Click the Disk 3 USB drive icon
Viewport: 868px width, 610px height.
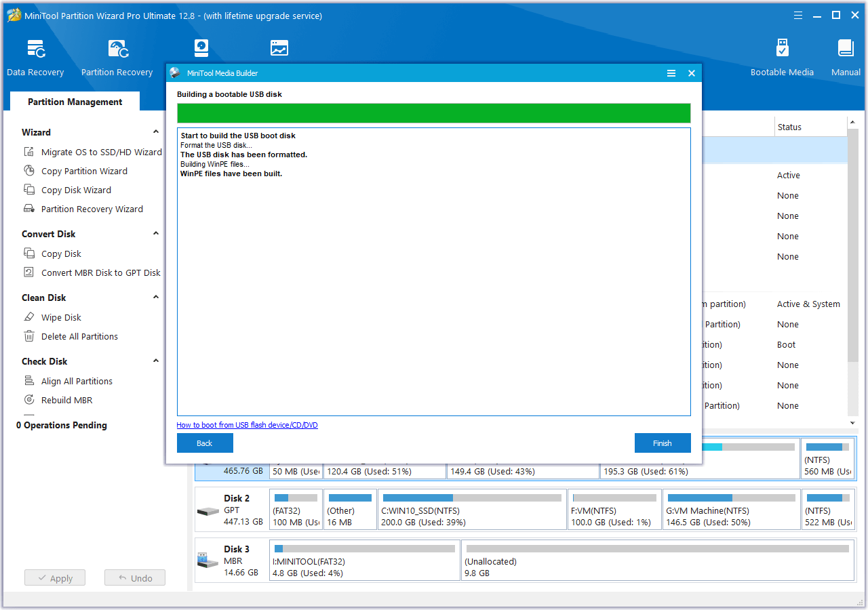point(208,561)
